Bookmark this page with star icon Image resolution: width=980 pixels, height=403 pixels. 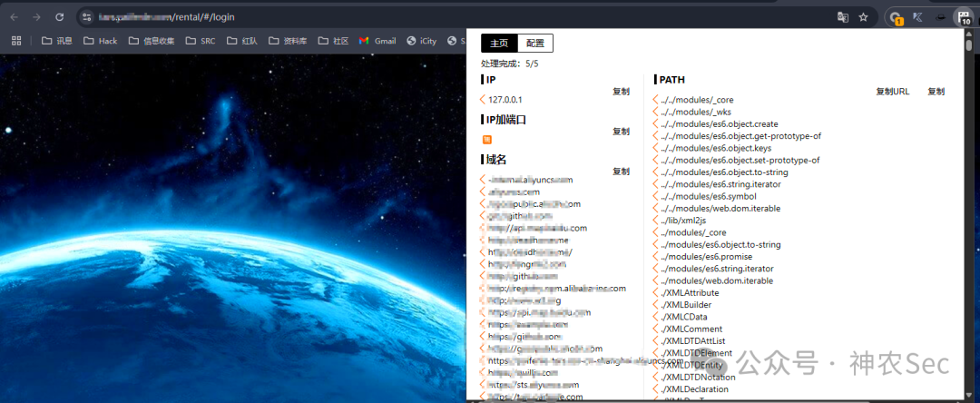(863, 17)
